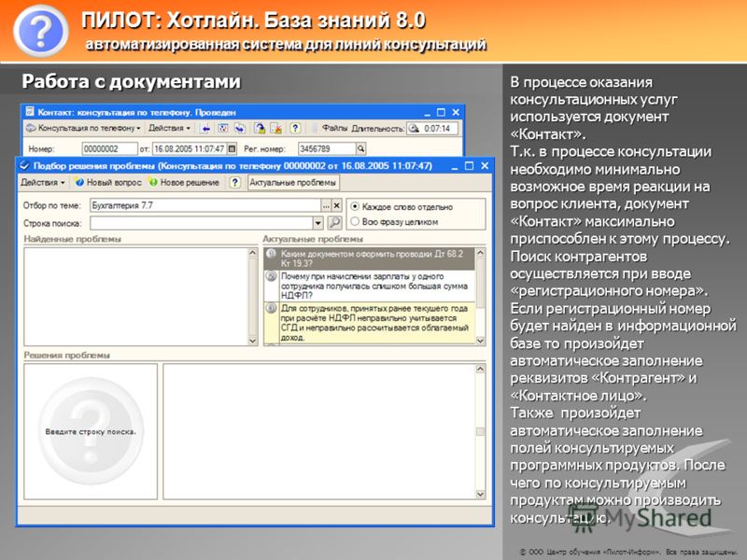Click scroll-down arrow of the solution text pane
747x560 pixels.
pos(480,495)
